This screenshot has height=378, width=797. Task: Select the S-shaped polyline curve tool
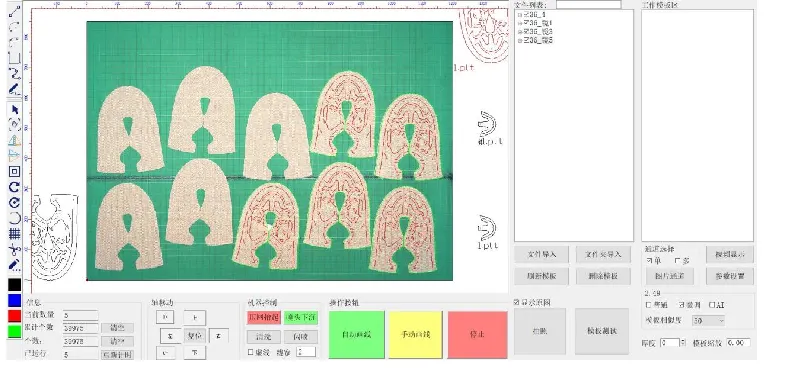[14, 74]
